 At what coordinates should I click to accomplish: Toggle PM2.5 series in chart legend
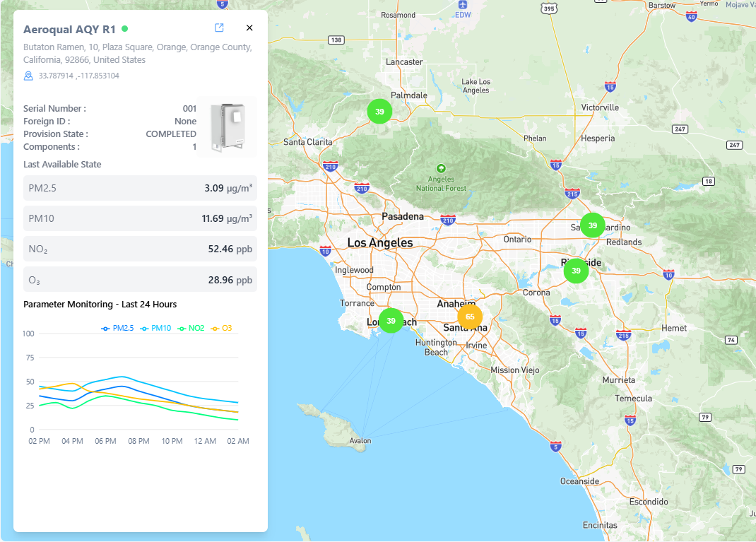[117, 328]
